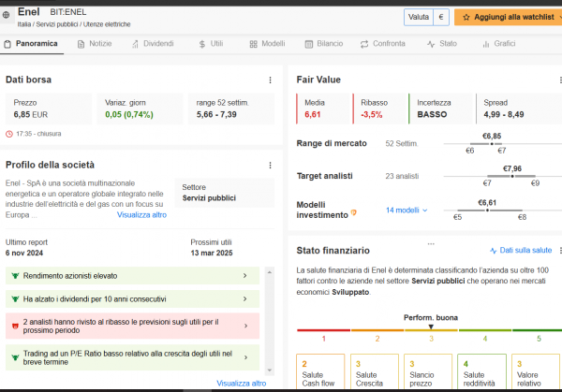Click the growth icon on Dividendi tab
The width and height of the screenshot is (562, 392).
[x=135, y=44]
